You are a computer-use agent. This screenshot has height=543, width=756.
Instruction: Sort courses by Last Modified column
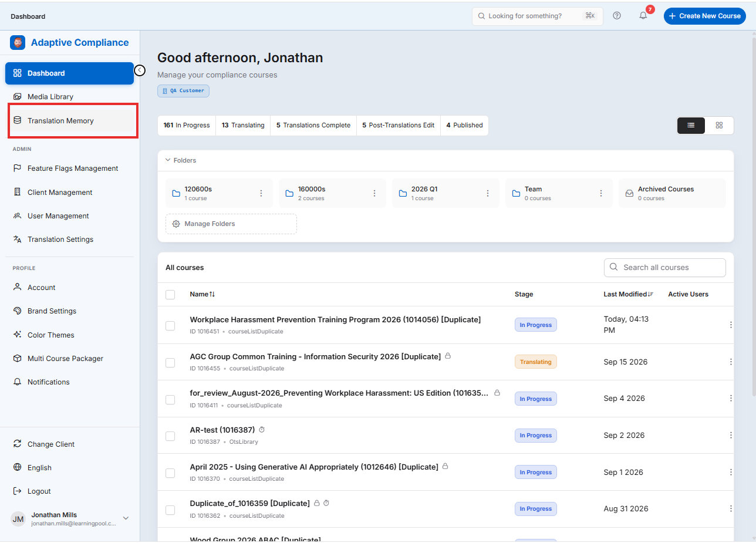point(629,294)
